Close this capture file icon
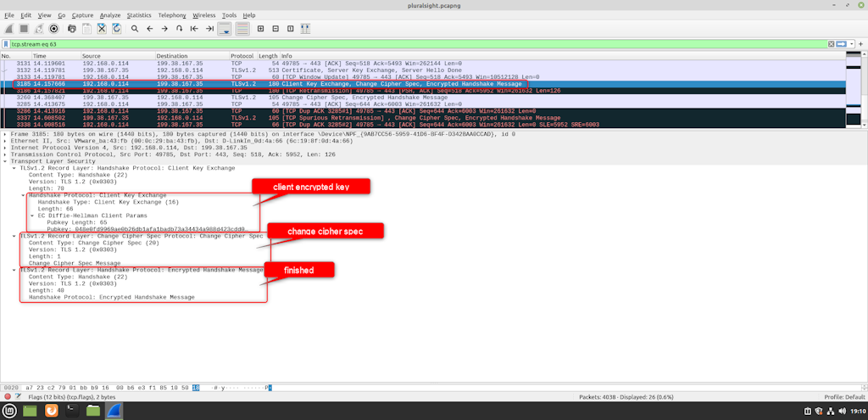Screen dimensions: 868x420 click(x=102, y=28)
